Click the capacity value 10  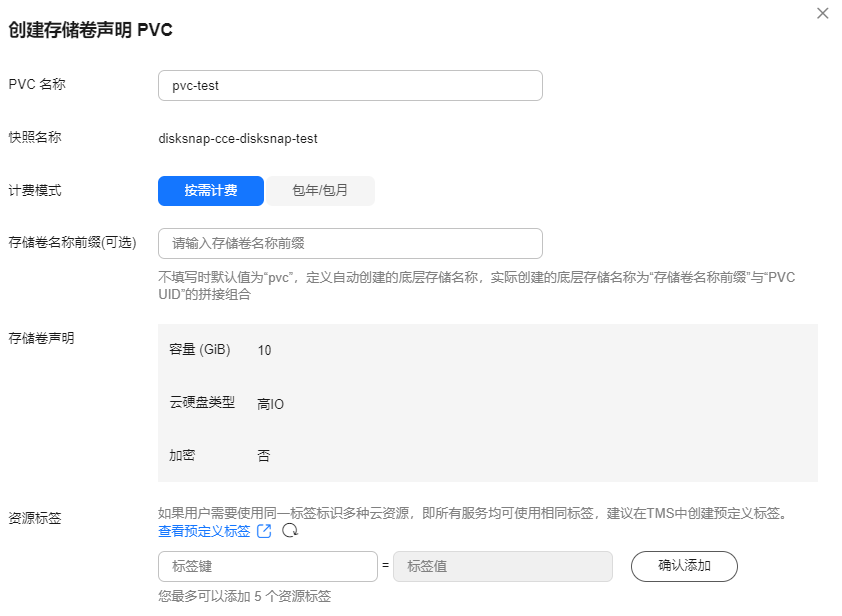264,350
